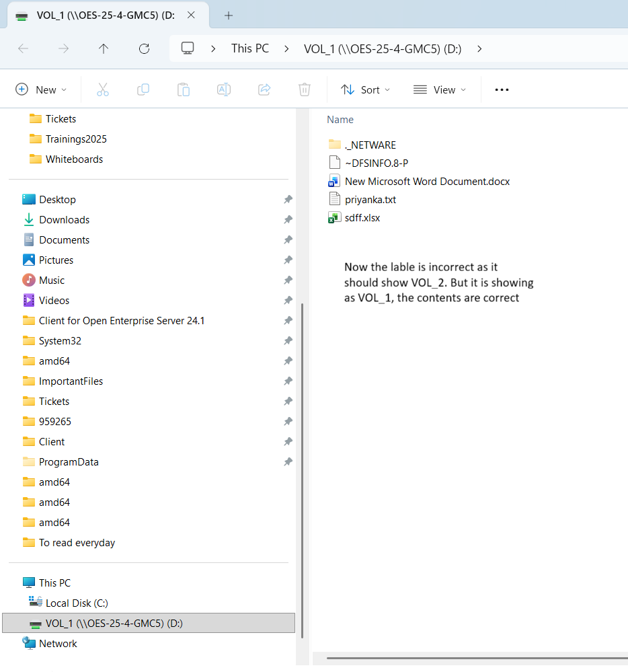The image size is (628, 672).
Task: Toggle the pin beside Documents
Action: 288,240
